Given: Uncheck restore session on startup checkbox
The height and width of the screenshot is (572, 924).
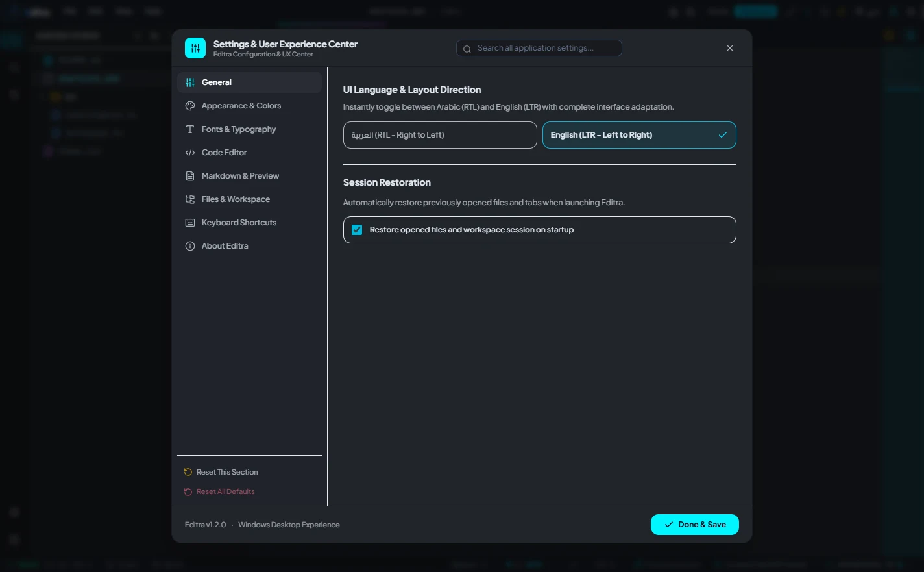Looking at the screenshot, I should pos(357,230).
